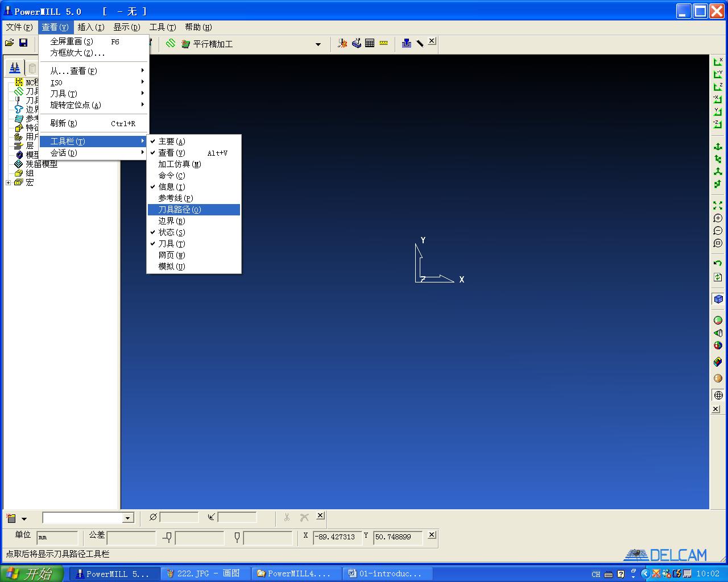
Task: Expand ISO submenu in view menu
Action: pos(94,82)
